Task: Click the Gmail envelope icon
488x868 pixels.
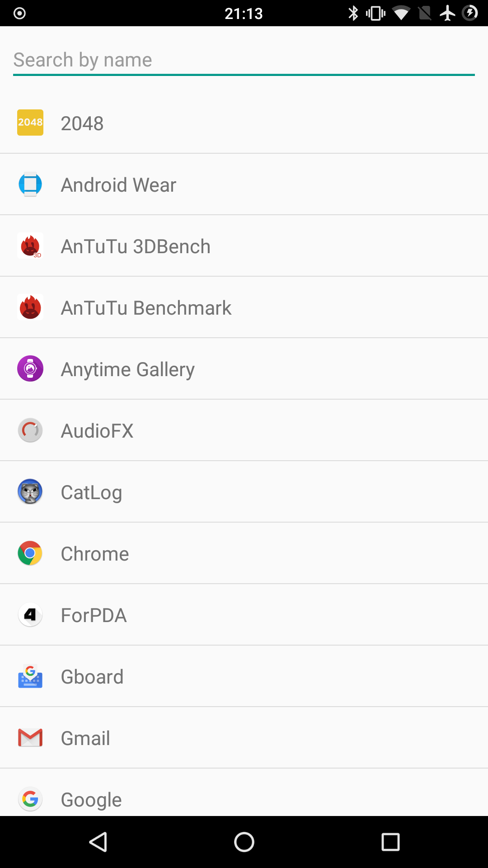Action: [x=30, y=738]
